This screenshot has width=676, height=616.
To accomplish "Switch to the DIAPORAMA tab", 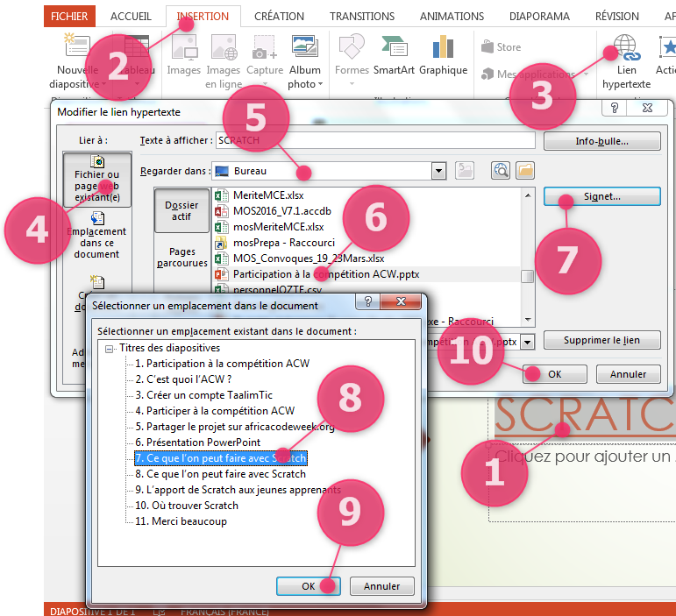I will [539, 17].
